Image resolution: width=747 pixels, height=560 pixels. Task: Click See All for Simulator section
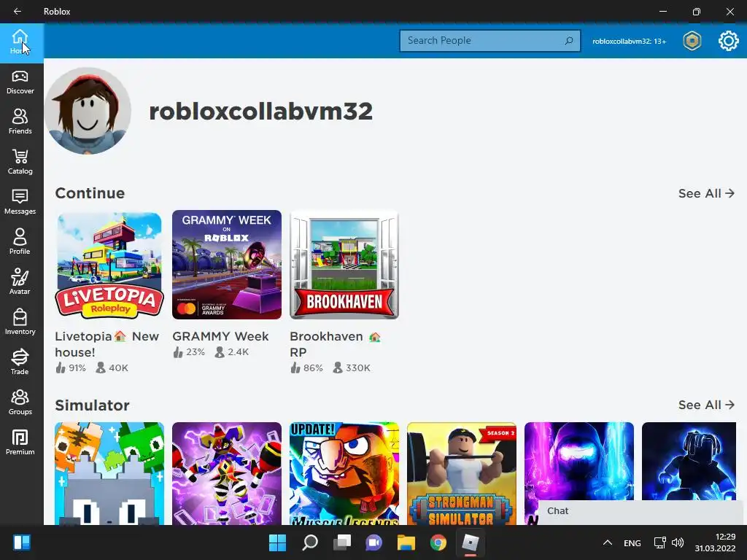point(706,405)
